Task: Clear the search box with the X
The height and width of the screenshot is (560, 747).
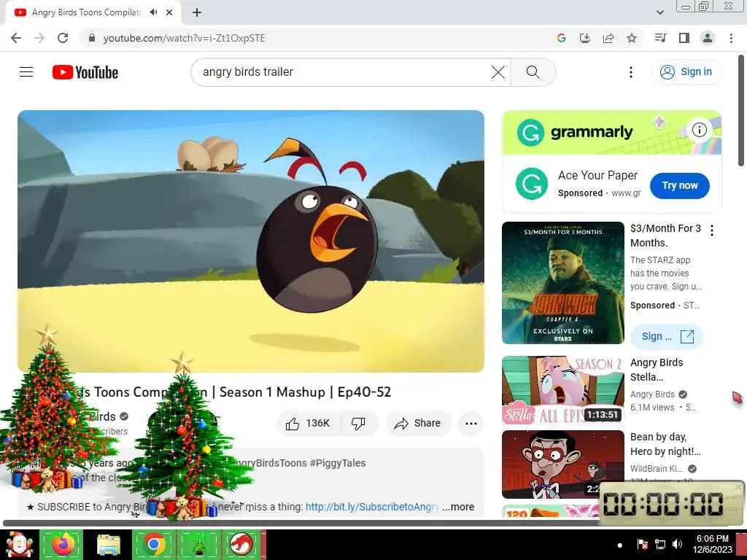Action: 498,72
